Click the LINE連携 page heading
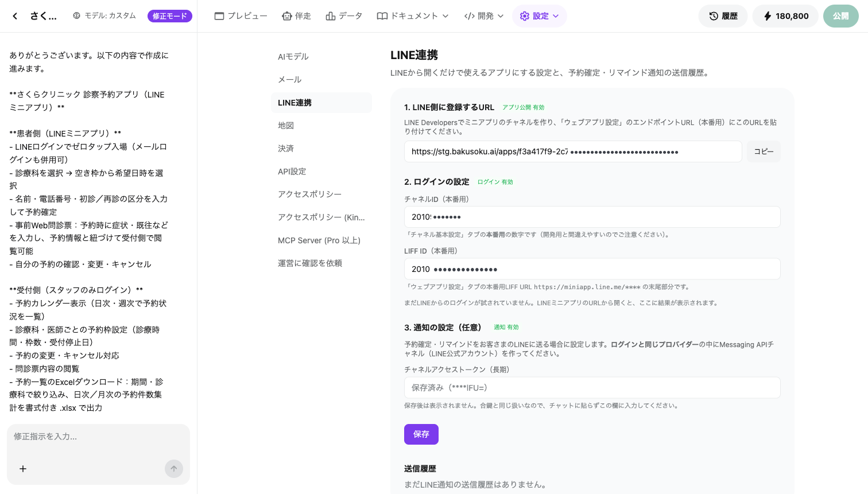Screen dimensions: 868x494 click(x=414, y=55)
